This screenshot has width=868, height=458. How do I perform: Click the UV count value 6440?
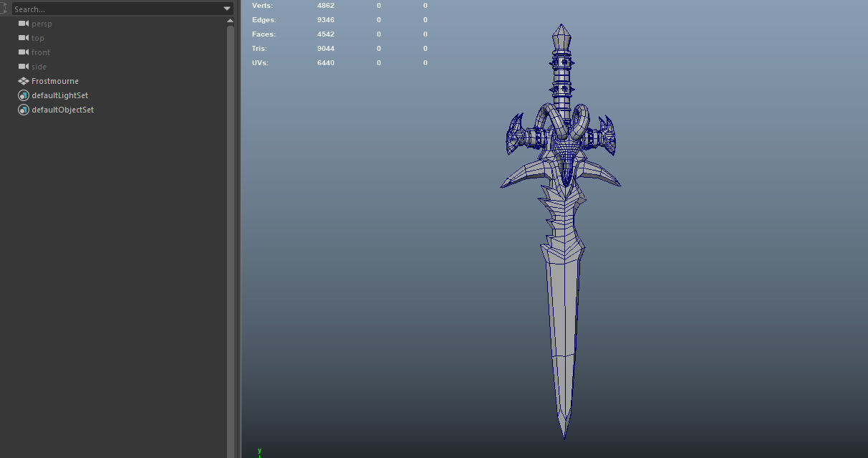pyautogui.click(x=326, y=62)
